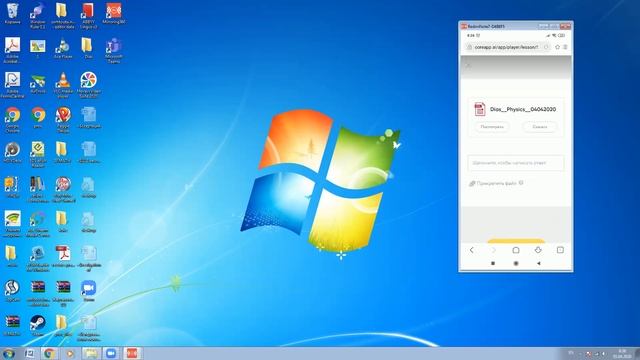This screenshot has width=640, height=360.
Task: Click the Windows Start button
Action: click(8, 353)
